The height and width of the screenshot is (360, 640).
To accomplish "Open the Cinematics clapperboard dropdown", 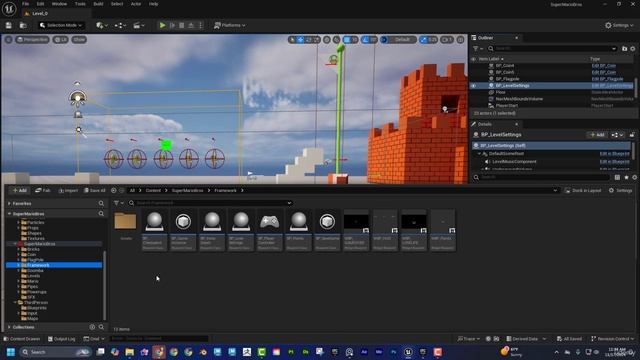I will pos(139,25).
